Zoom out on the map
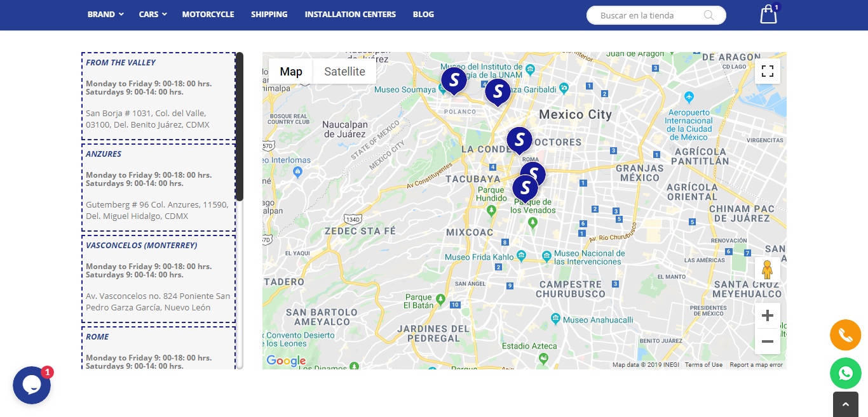This screenshot has width=868, height=417. [x=767, y=341]
